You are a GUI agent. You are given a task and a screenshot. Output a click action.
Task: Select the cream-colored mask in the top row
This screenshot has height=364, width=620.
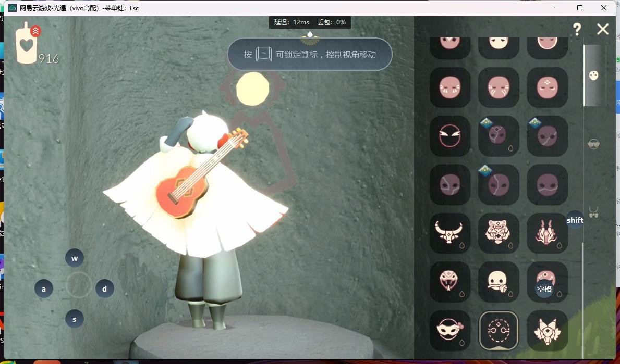pyautogui.click(x=498, y=47)
